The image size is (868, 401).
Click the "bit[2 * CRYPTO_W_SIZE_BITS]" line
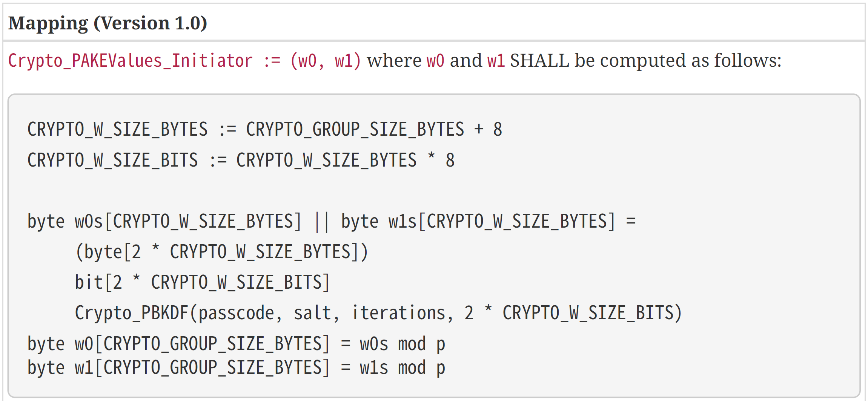tap(202, 283)
